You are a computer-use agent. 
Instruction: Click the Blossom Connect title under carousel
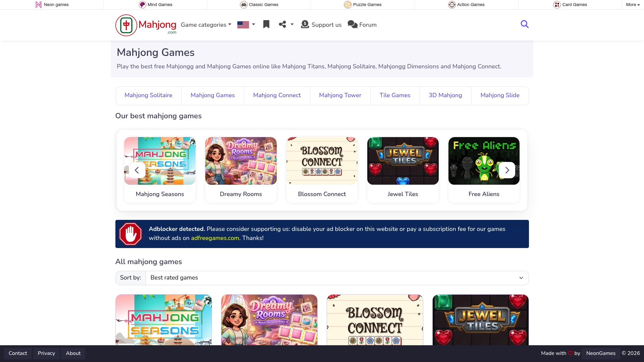point(322,194)
